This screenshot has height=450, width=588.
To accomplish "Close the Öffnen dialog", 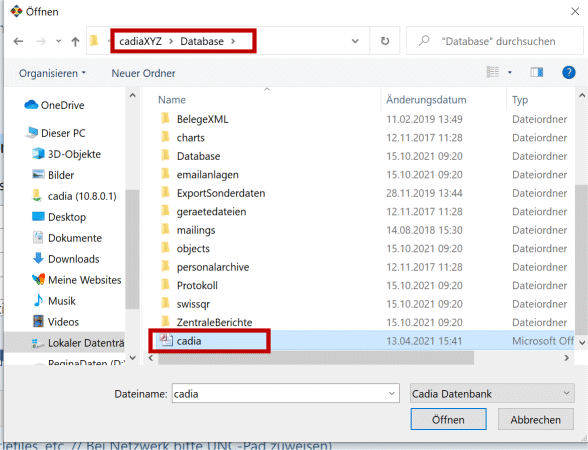I will pos(575,12).
